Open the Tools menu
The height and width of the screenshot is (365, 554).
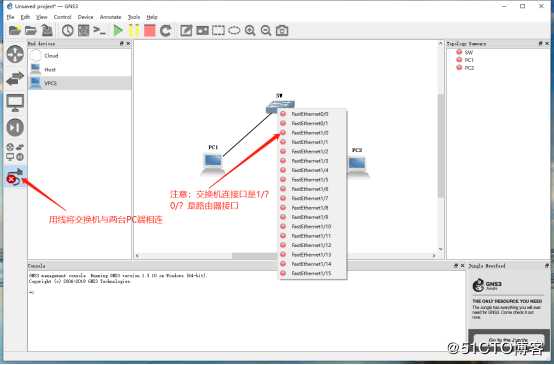[134, 17]
